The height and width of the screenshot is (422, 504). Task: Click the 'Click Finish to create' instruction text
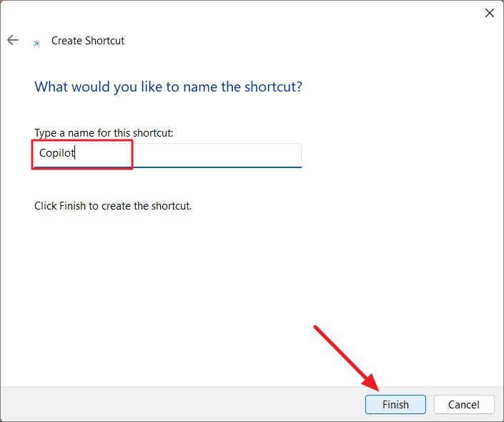coord(113,206)
